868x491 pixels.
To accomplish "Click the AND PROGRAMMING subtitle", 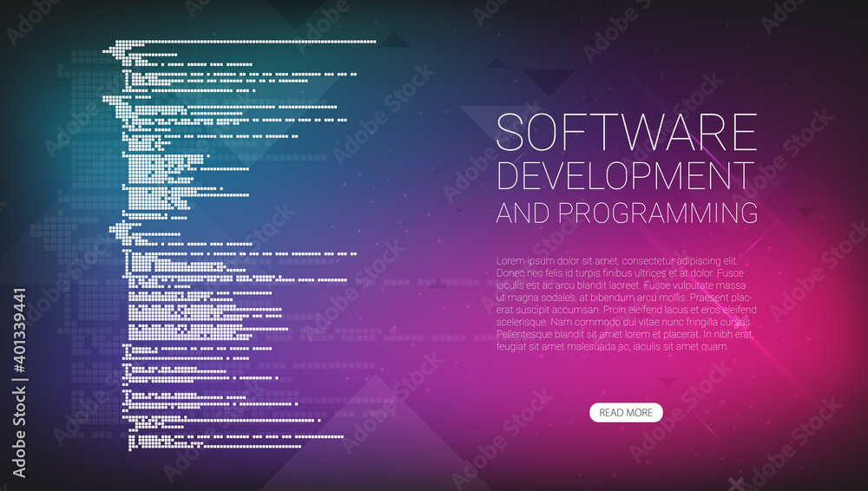I will [x=627, y=213].
